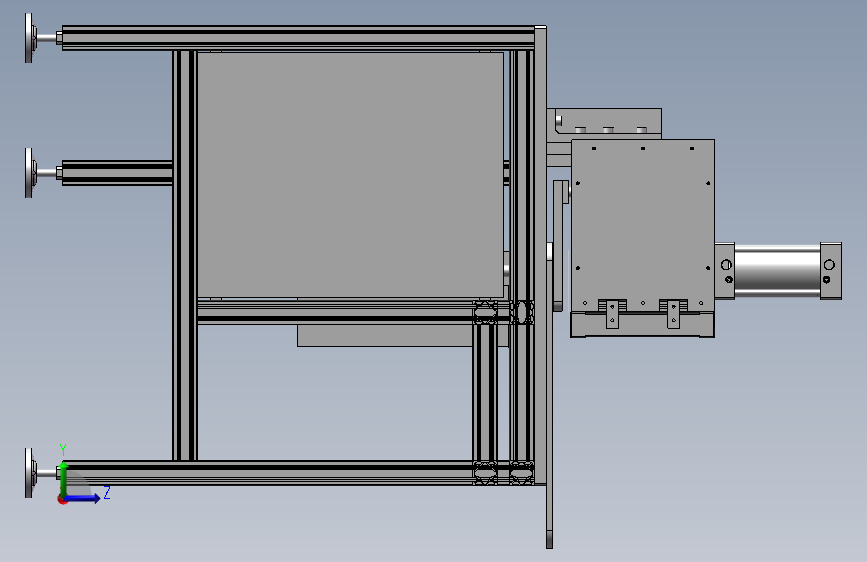Select the silver pneumatic cylinder barrel
Viewport: 867px width, 562px height.
pyautogui.click(x=777, y=271)
